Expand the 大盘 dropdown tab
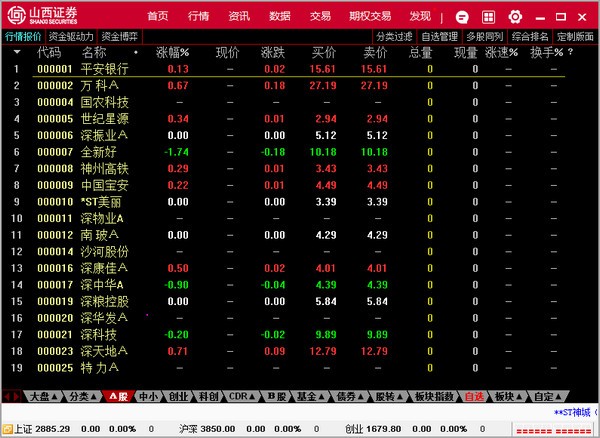The width and height of the screenshot is (600, 438). tap(45, 396)
